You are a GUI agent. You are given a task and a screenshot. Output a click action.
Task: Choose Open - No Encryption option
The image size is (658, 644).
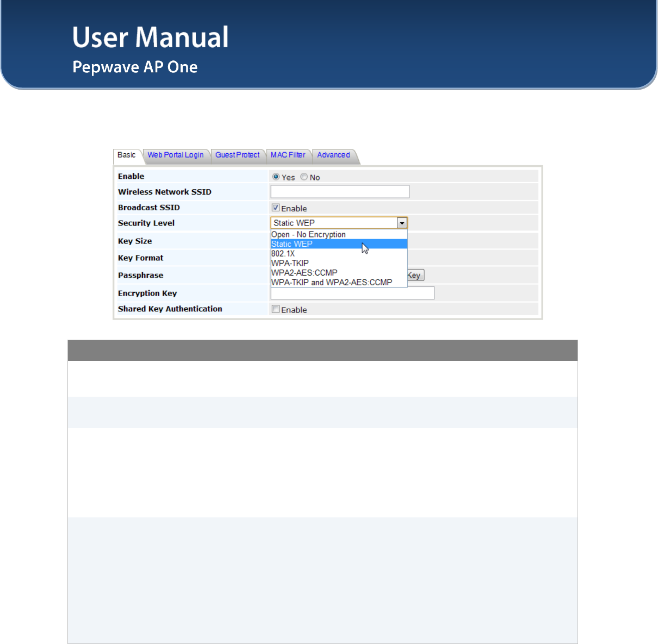point(339,234)
